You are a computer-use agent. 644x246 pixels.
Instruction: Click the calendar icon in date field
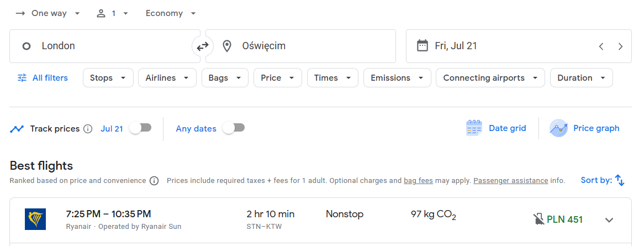click(x=422, y=46)
